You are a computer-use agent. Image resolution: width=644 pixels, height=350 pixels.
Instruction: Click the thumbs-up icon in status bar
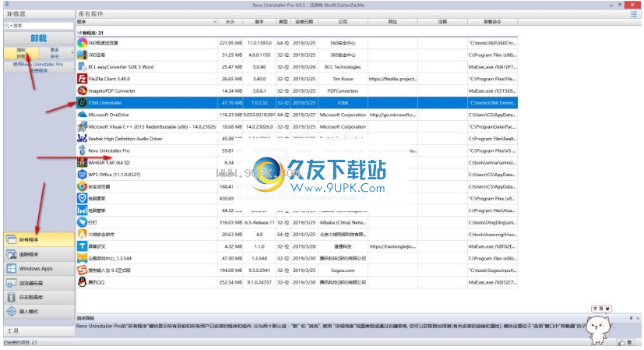(x=621, y=343)
